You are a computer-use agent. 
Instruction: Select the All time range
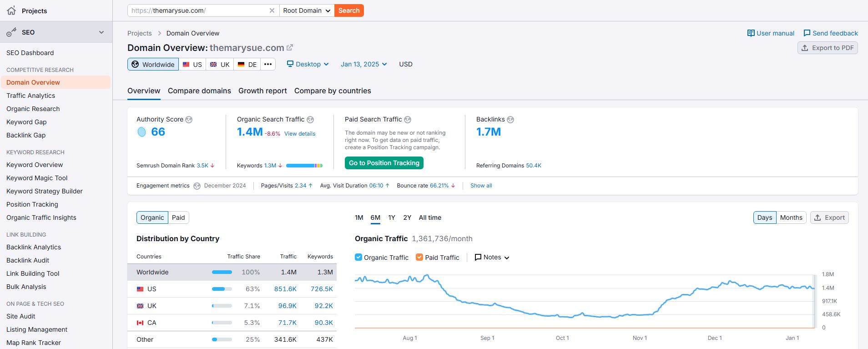pyautogui.click(x=430, y=217)
